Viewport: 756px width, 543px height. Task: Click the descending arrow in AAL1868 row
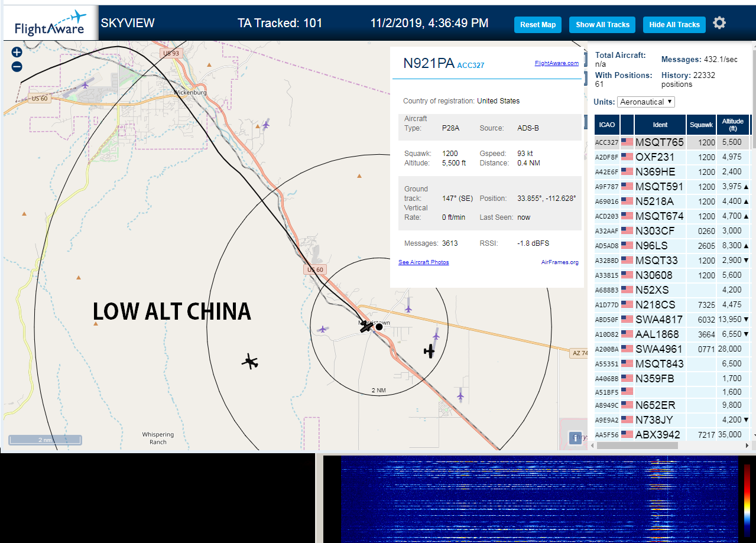746,334
